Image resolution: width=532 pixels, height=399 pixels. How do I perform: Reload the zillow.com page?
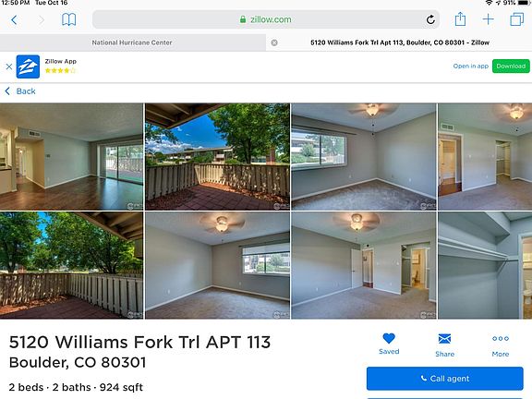click(430, 19)
